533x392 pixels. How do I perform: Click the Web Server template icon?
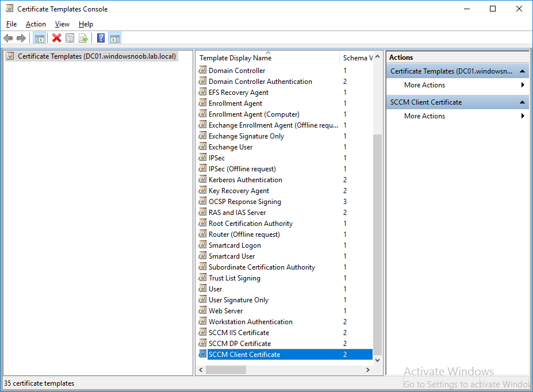point(202,310)
